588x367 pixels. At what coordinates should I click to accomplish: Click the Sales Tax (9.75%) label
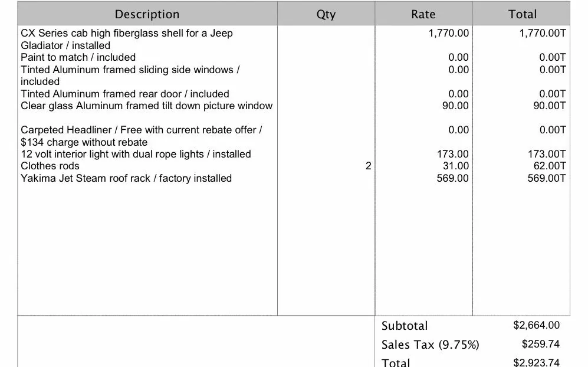click(x=430, y=345)
